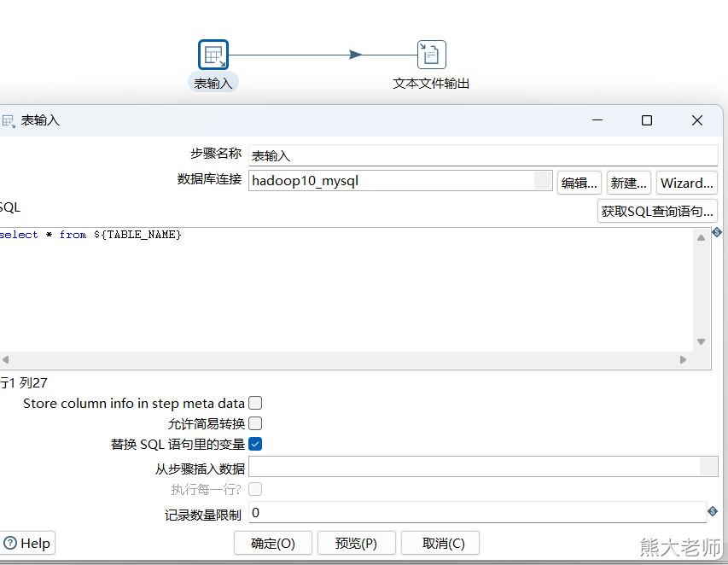The width and height of the screenshot is (728, 565).
Task: Click the hop arrow between the steps
Action: [355, 55]
